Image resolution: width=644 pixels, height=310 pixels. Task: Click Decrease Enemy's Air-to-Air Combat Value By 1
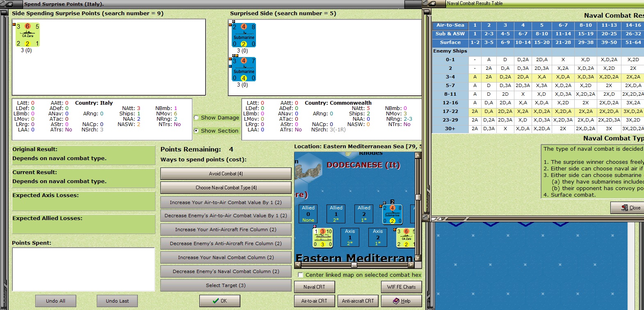[x=226, y=216]
